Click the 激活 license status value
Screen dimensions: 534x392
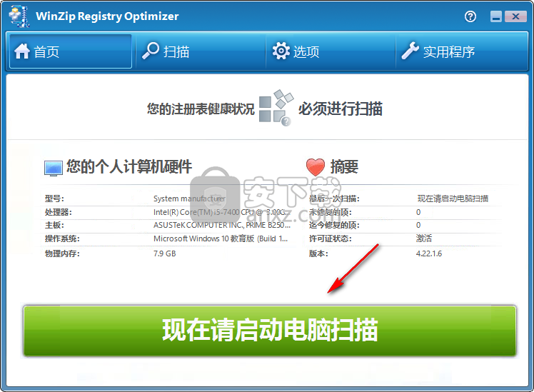pyautogui.click(x=423, y=238)
